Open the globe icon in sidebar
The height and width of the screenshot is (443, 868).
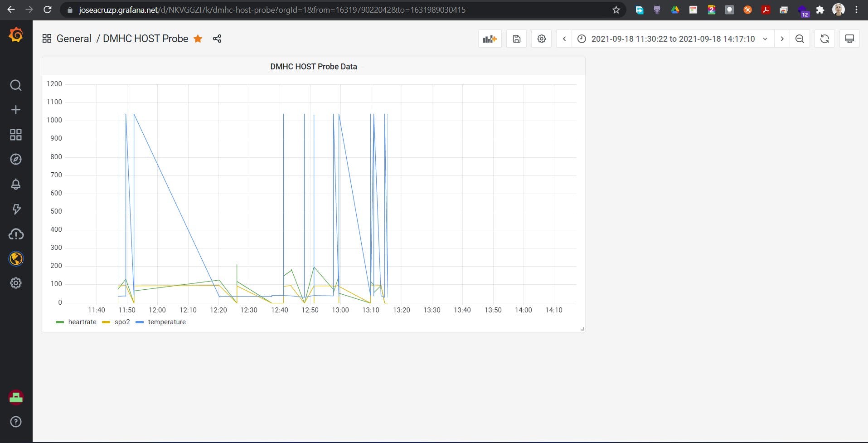[16, 258]
